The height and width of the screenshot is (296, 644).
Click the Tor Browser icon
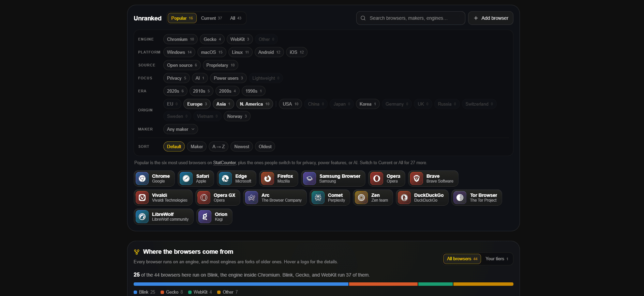pyautogui.click(x=460, y=198)
